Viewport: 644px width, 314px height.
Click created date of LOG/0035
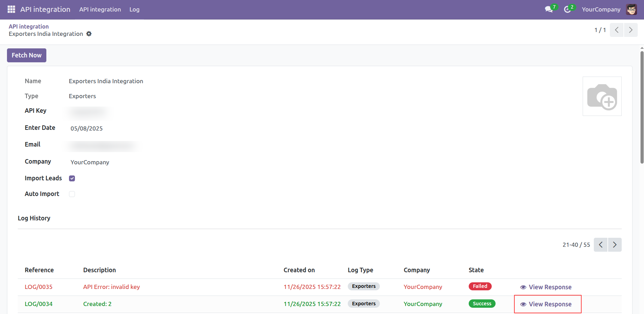click(x=312, y=287)
